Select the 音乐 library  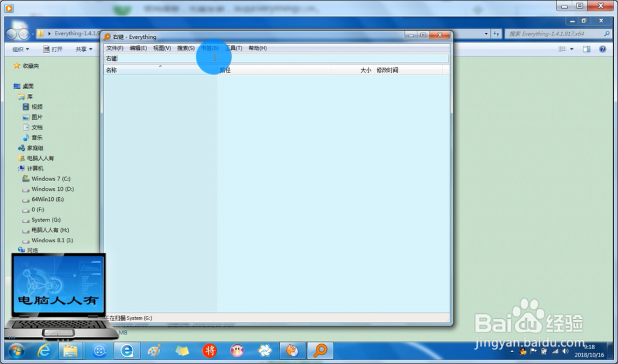pos(32,137)
